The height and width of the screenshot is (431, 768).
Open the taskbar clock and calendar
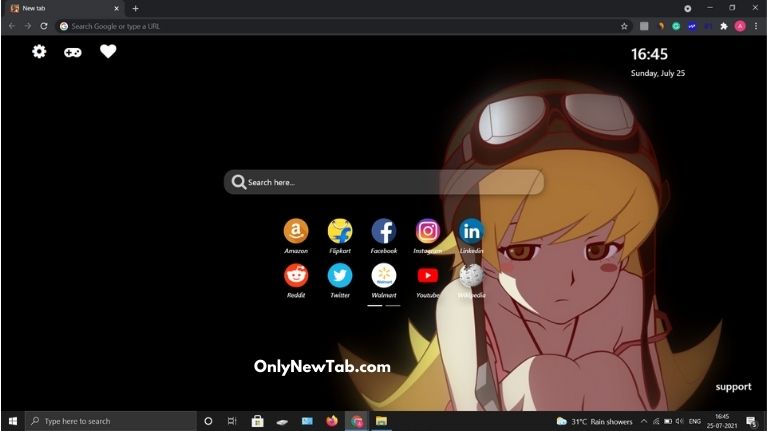click(x=722, y=421)
